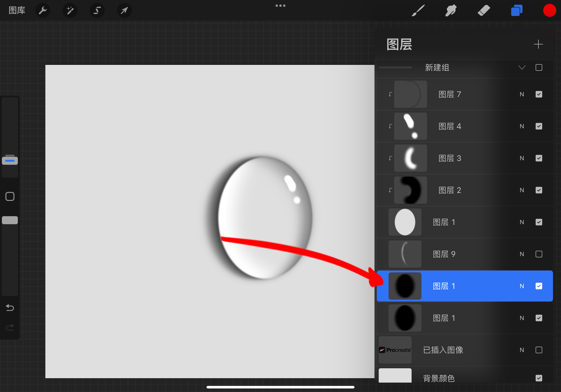The width and height of the screenshot is (561, 392).
Task: Select the 图层 2 layer thumbnail
Action: [x=410, y=190]
